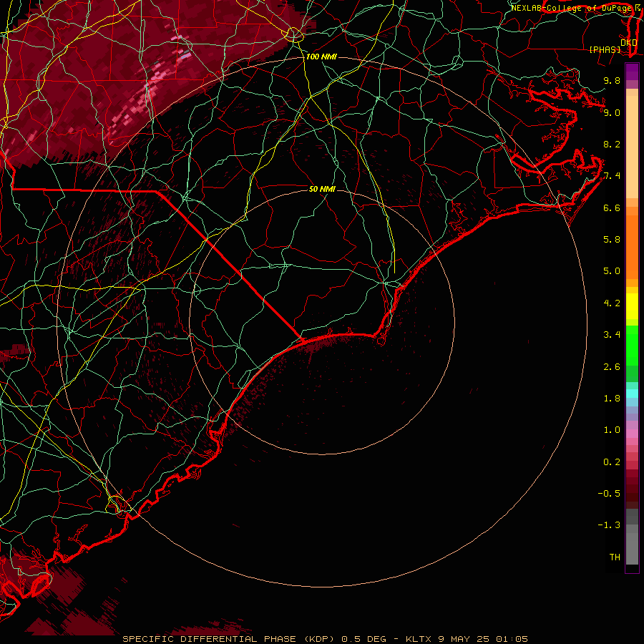Pick the purple segment of the color bar

632,72
